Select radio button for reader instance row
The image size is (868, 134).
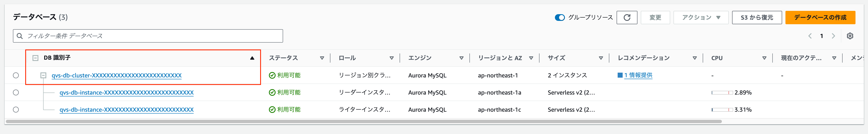16,92
